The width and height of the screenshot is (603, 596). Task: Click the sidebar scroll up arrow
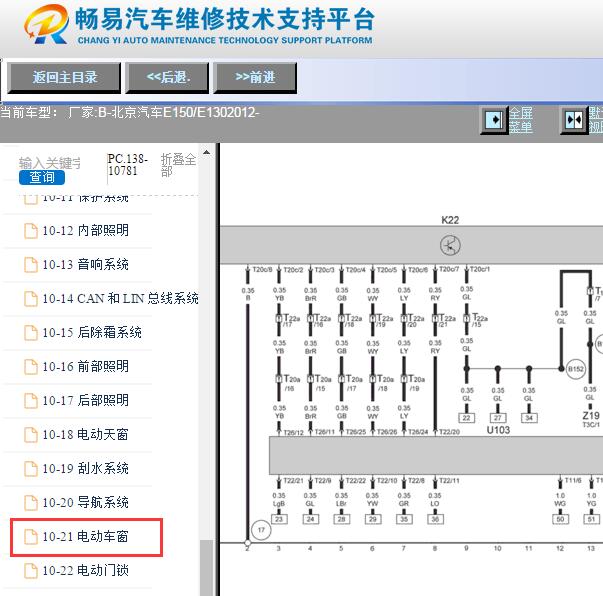(x=207, y=152)
